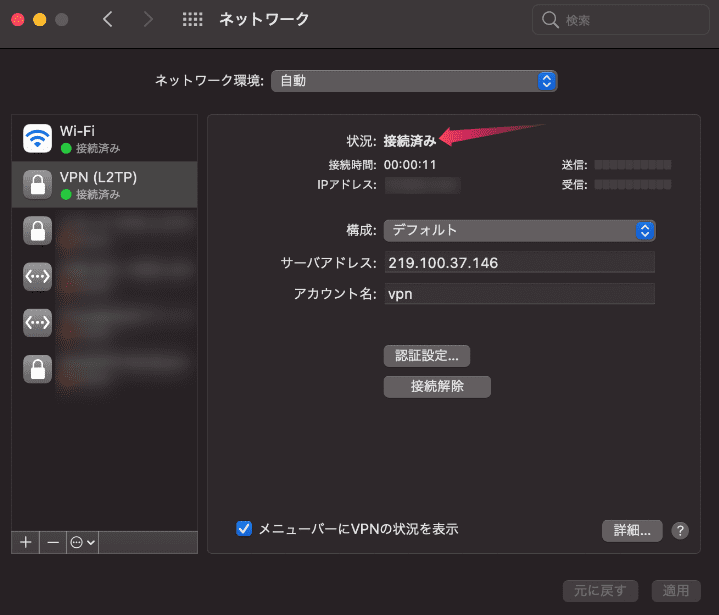Focus the 検索 search field
The height and width of the screenshot is (615, 719).
pyautogui.click(x=621, y=20)
